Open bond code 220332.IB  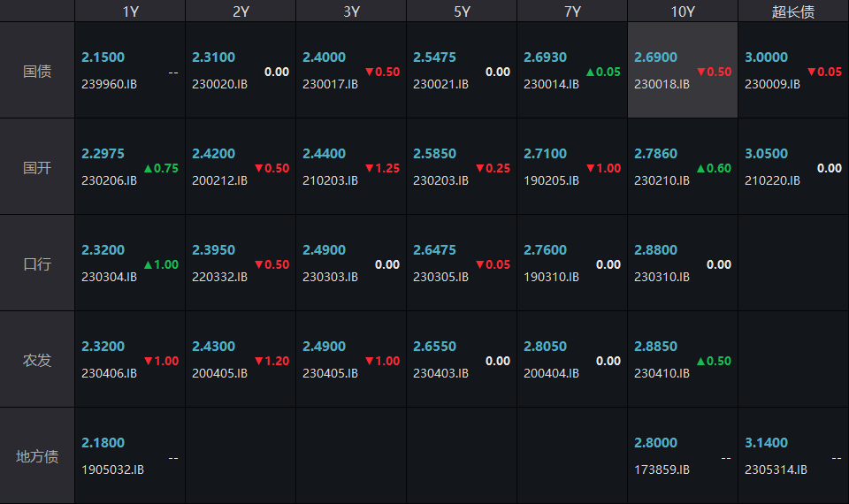click(219, 277)
